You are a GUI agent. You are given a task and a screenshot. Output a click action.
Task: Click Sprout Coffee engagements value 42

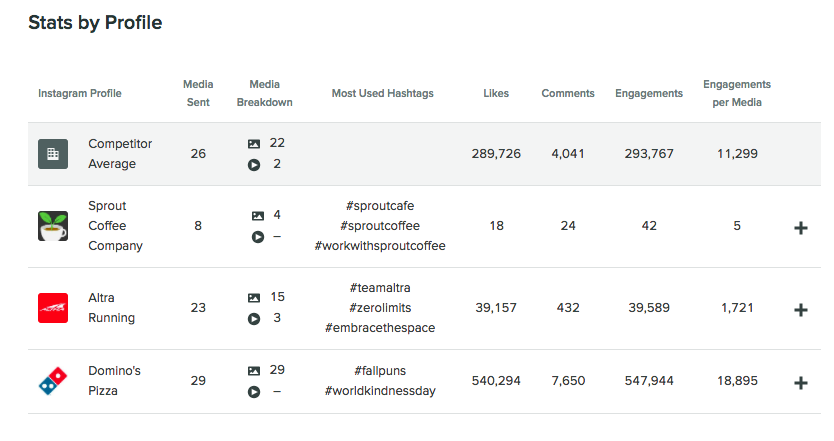pos(649,226)
